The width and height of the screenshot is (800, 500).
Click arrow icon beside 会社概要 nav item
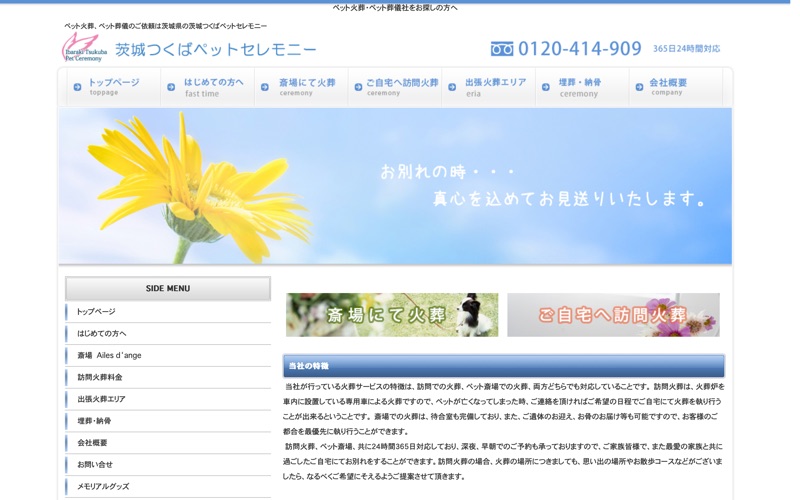[639, 87]
